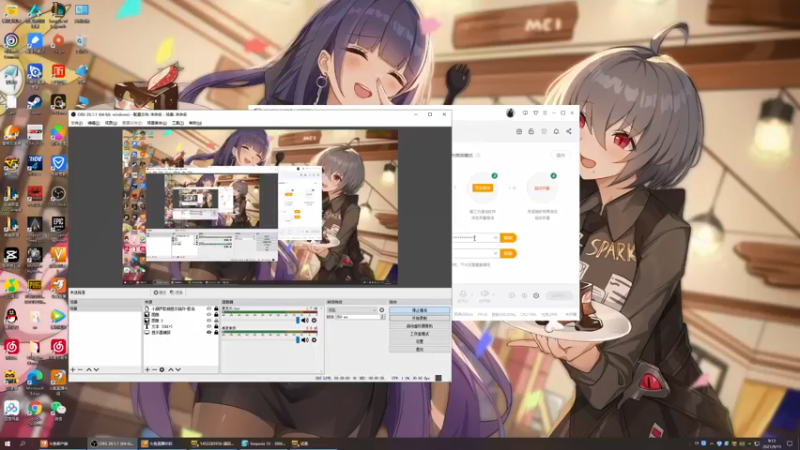Add a new source with the plus icon

pos(147,369)
